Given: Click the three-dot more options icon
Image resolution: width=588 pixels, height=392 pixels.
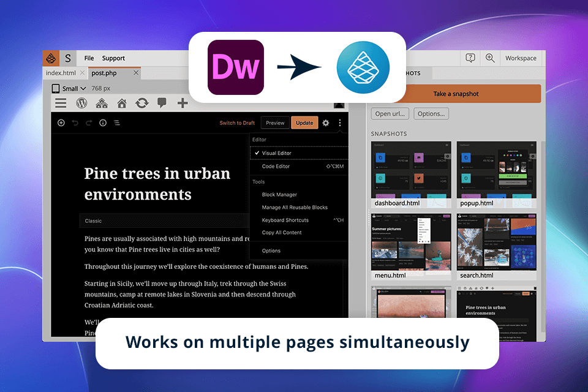Looking at the screenshot, I should (340, 123).
